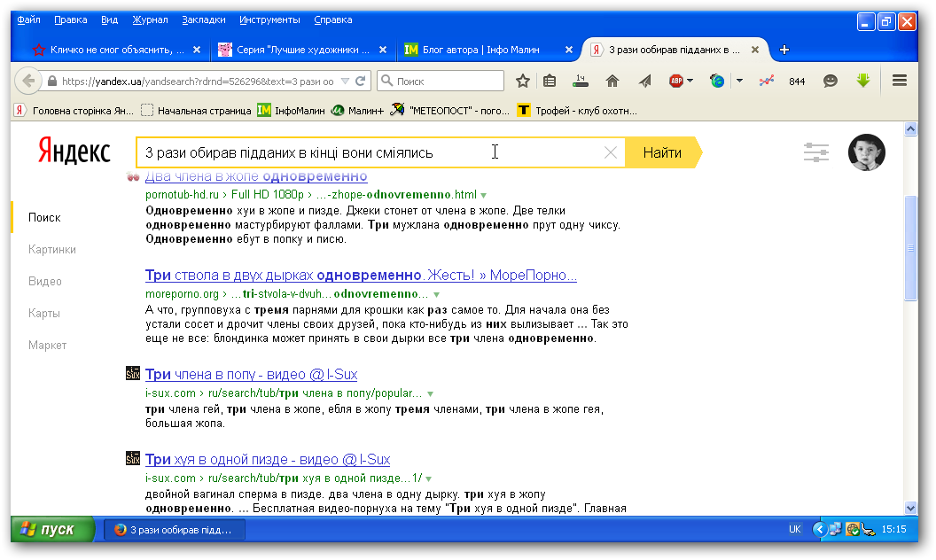Switch to "Серия Лучшие художники" tab
Viewport: 936px width, 560px height.
point(302,50)
